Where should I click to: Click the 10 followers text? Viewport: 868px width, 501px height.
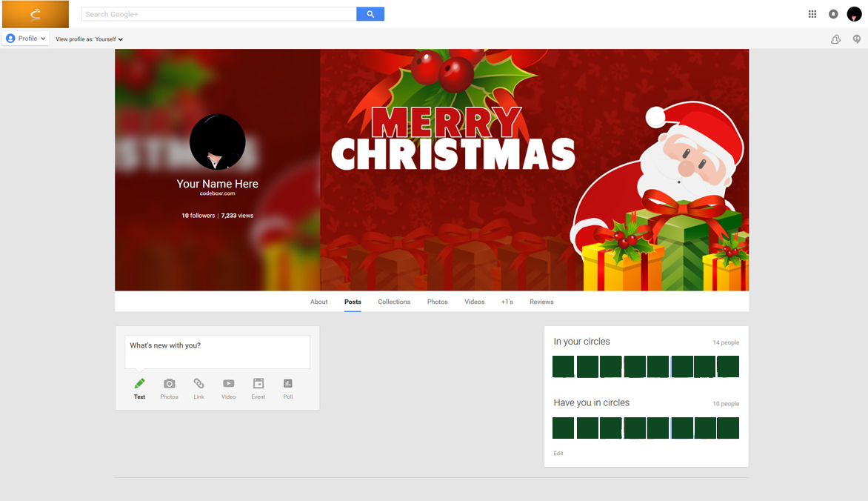(x=198, y=216)
